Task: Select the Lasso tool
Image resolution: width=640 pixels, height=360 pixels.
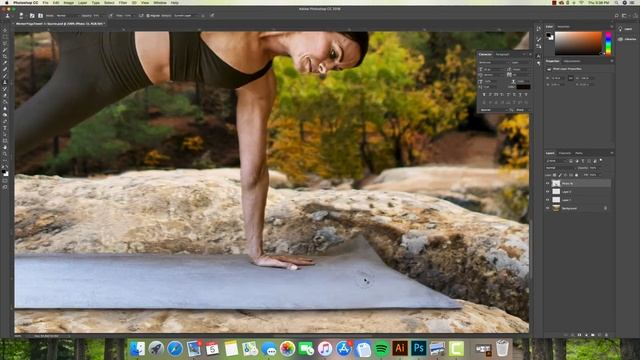Action: [5, 43]
